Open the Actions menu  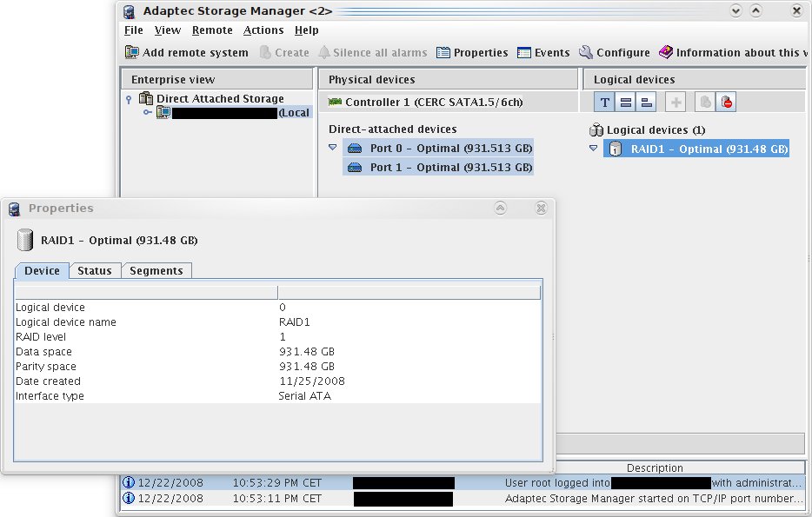263,30
